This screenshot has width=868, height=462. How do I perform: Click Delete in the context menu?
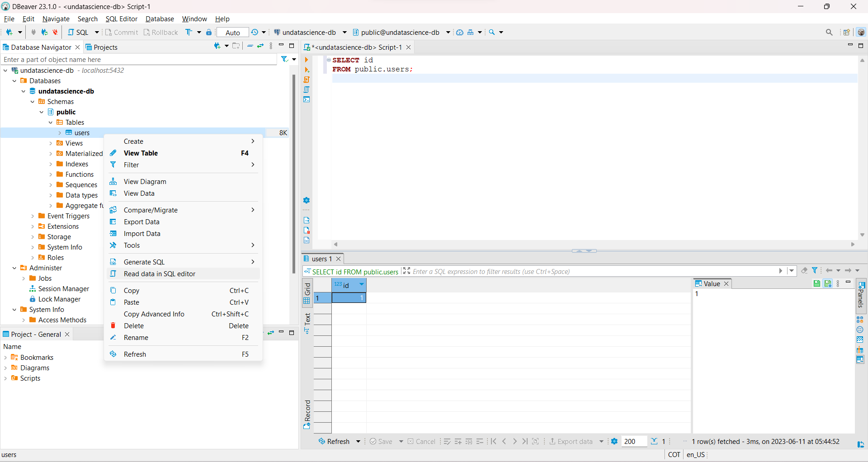tap(183, 326)
